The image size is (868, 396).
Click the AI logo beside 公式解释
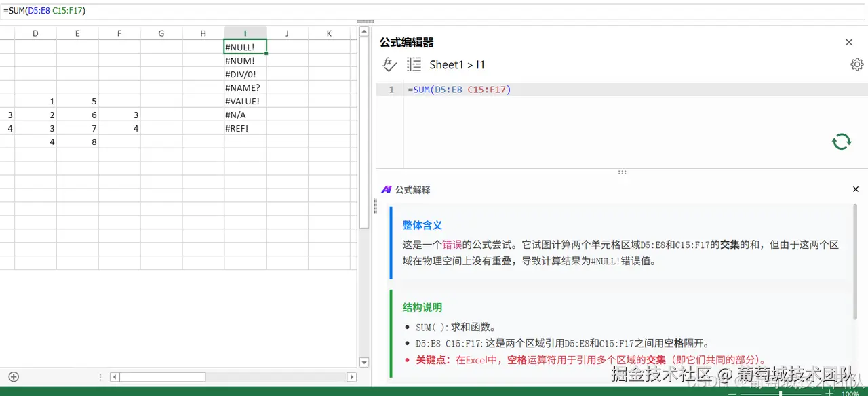point(387,190)
